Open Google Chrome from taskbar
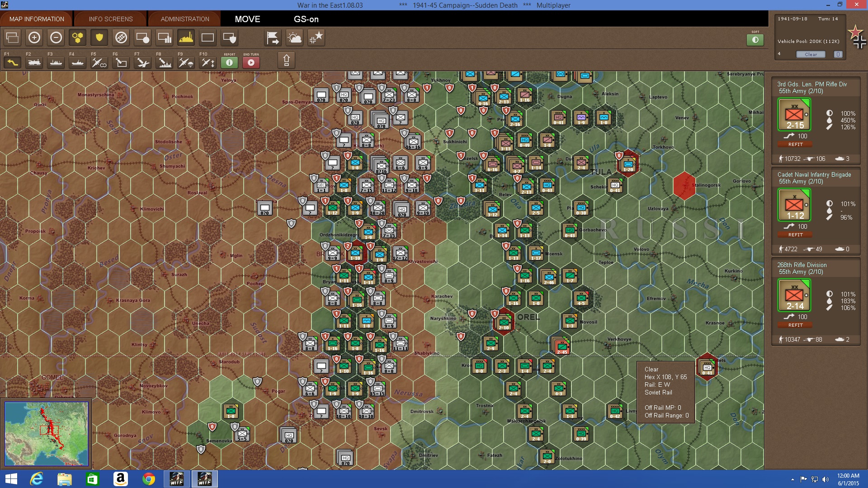Screen dimensions: 868x488 tap(148, 479)
